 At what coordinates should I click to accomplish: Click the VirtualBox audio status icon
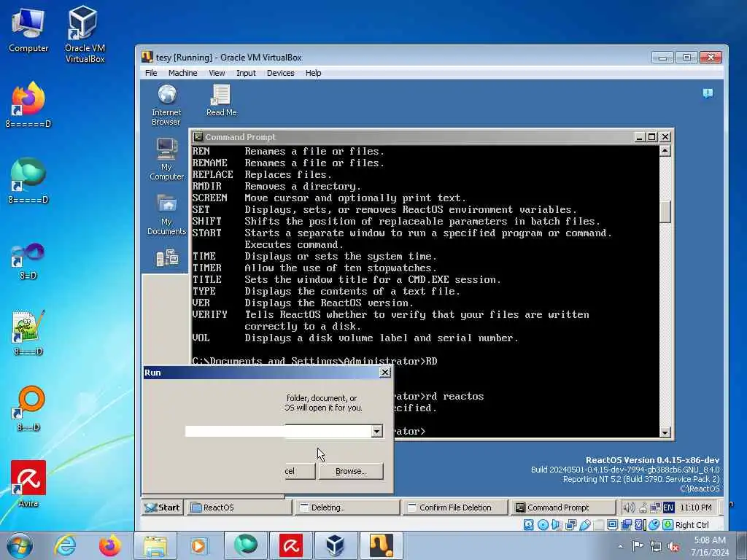point(556,525)
